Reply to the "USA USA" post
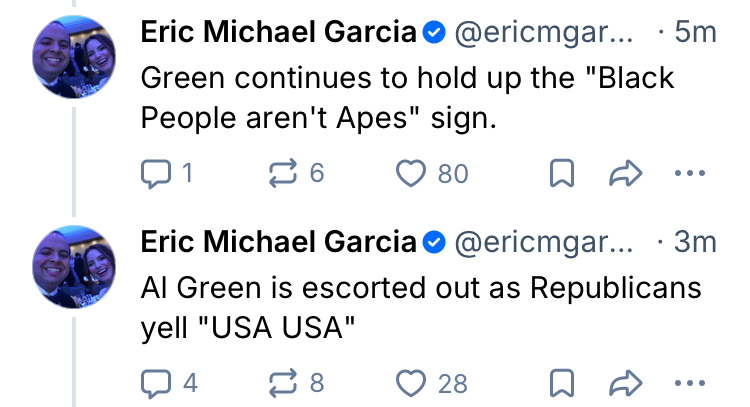 tap(155, 382)
